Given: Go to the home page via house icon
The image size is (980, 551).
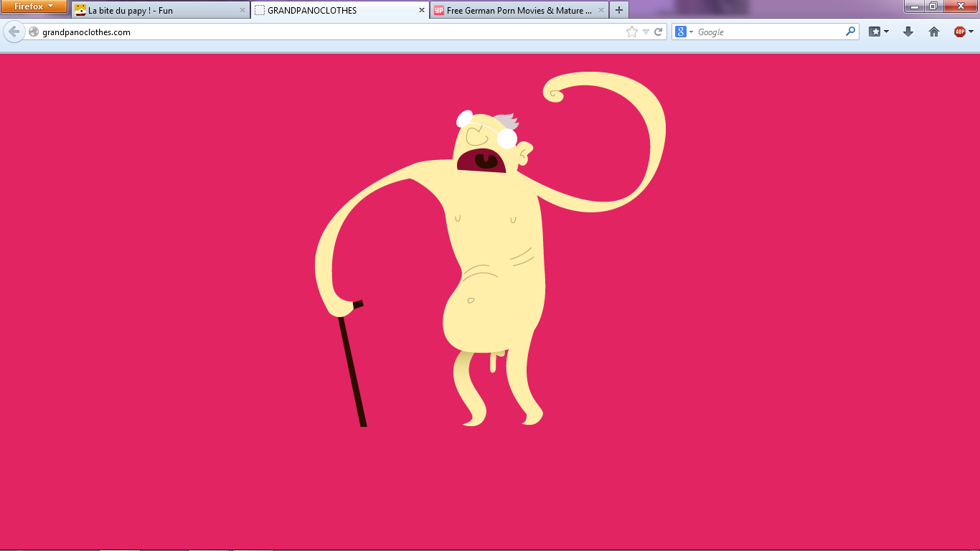Looking at the screenshot, I should [933, 32].
